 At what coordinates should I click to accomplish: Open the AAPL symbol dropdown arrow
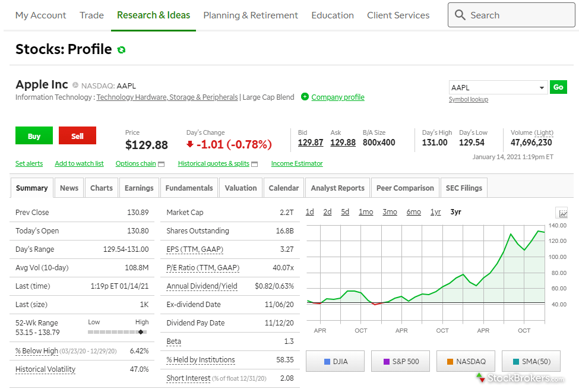click(x=542, y=87)
